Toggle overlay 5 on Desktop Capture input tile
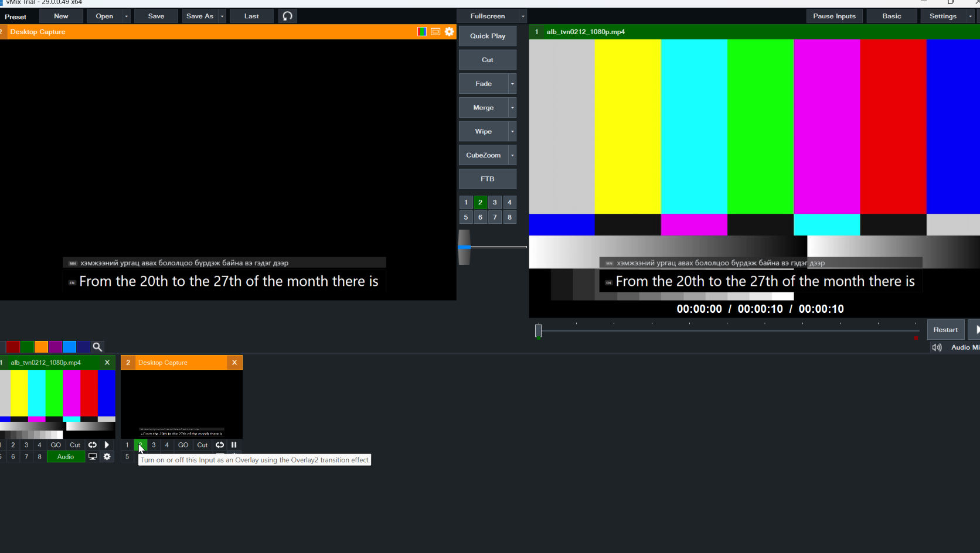The height and width of the screenshot is (553, 980). [x=127, y=456]
